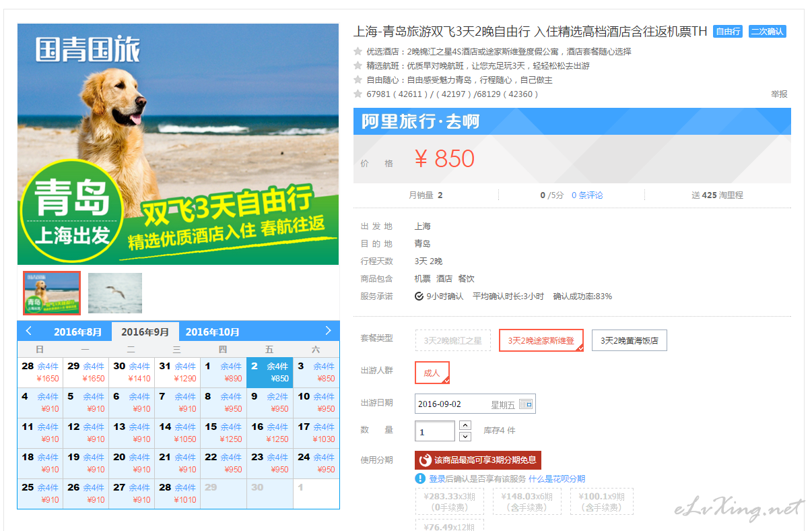Image resolution: width=812 pixels, height=531 pixels.
Task: Select date 24 in the calendar
Action: 316,463
